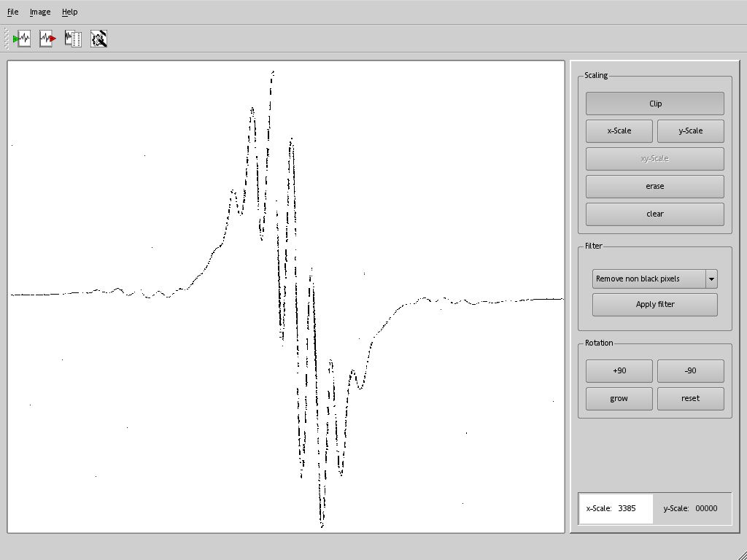This screenshot has height=560, width=747.
Task: Click the x-Scale button
Action: [x=619, y=131]
